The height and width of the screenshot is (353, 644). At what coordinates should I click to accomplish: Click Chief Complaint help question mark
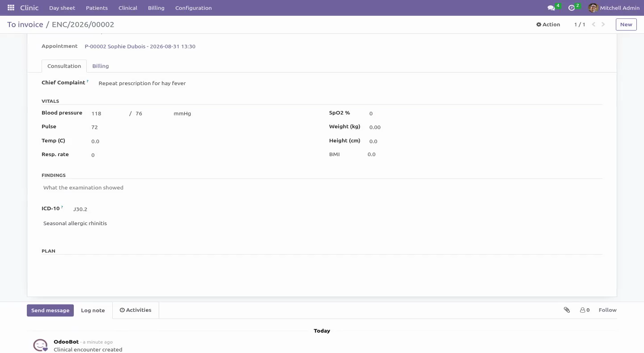point(88,81)
